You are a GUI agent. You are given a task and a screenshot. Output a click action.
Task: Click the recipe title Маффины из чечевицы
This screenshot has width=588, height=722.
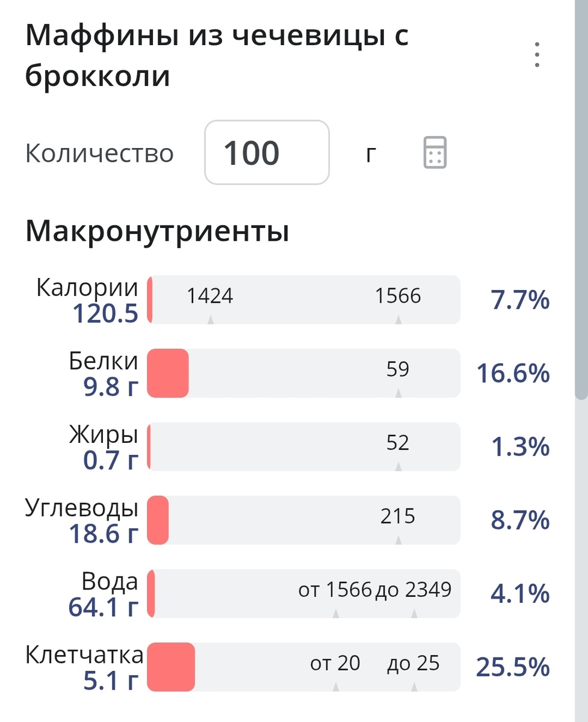coord(217,35)
